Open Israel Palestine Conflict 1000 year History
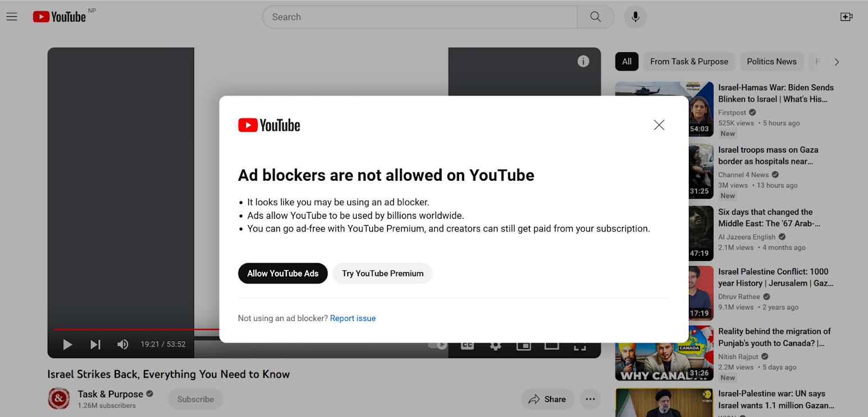 click(x=775, y=277)
